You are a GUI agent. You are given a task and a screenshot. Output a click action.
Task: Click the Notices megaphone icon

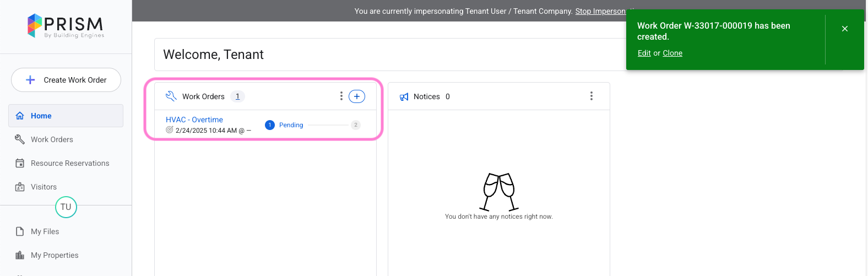(404, 96)
